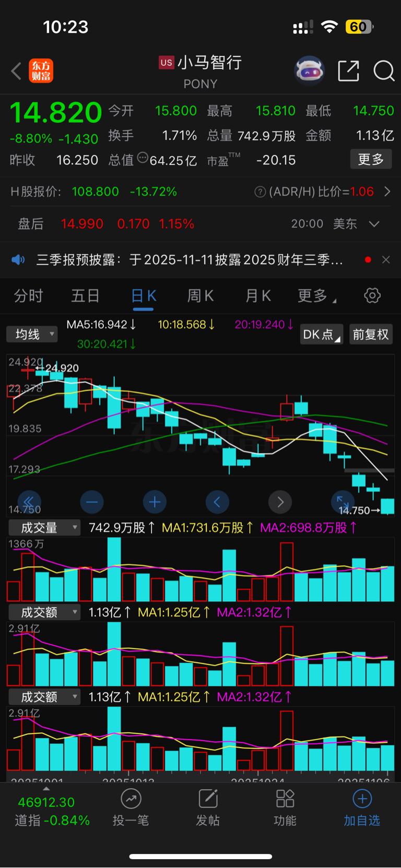Tap the 10:18.568 MA value
Image resolution: width=401 pixels, height=868 pixels.
(x=186, y=325)
